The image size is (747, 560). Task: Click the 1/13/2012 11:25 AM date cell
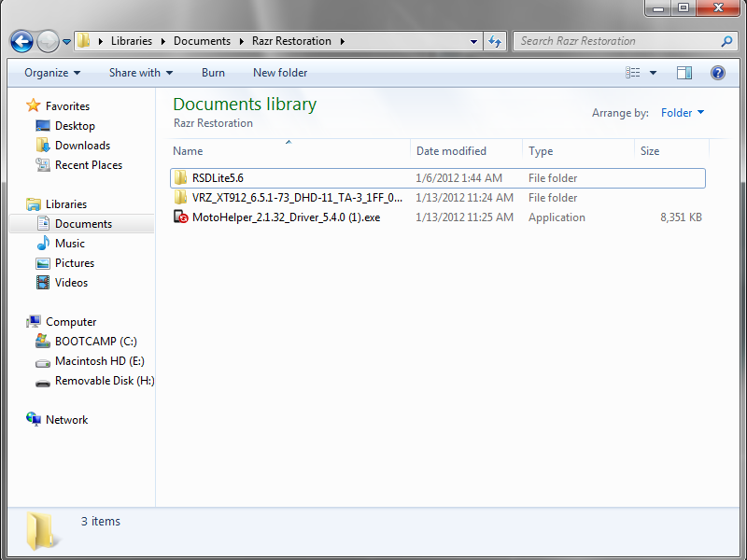click(464, 217)
